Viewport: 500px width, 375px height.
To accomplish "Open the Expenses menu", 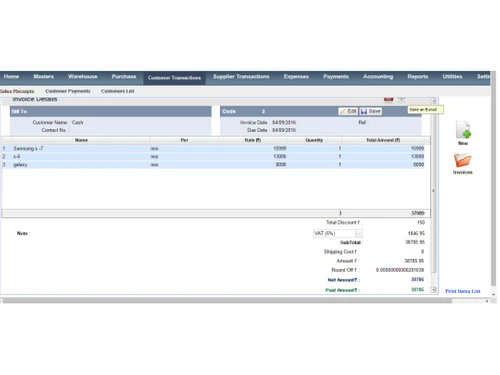I will pyautogui.click(x=296, y=77).
